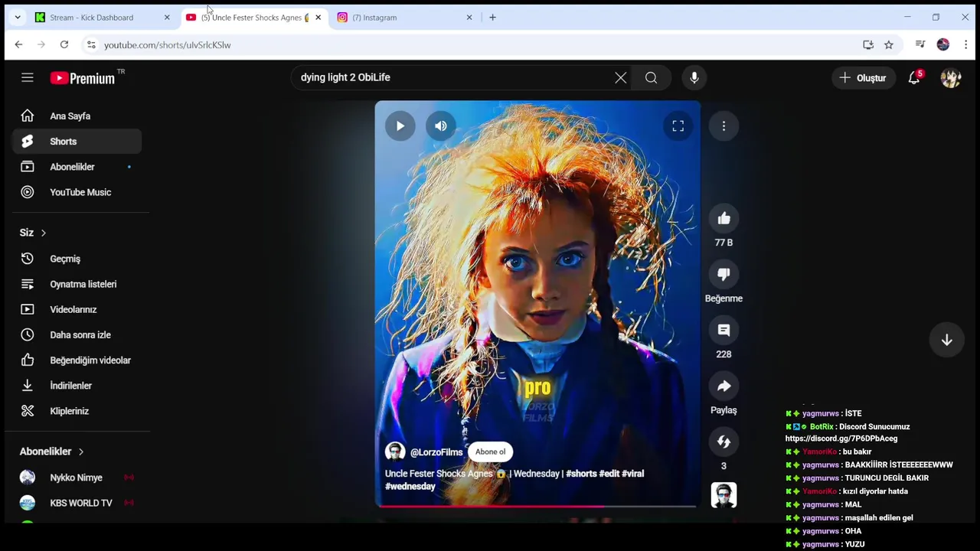This screenshot has height=551, width=980.
Task: View site information icon
Action: click(x=91, y=45)
